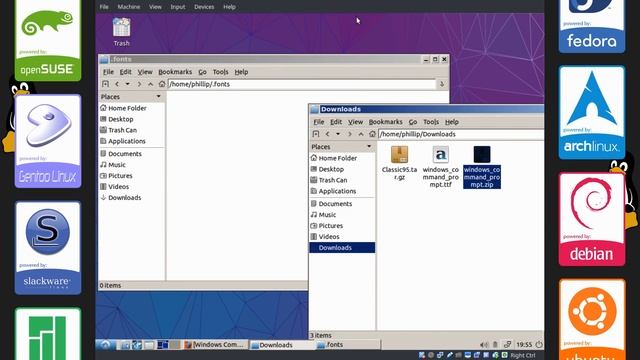Open the Edit menu in the .fonts window
Viewport: 640px width, 360px height.
pos(125,72)
